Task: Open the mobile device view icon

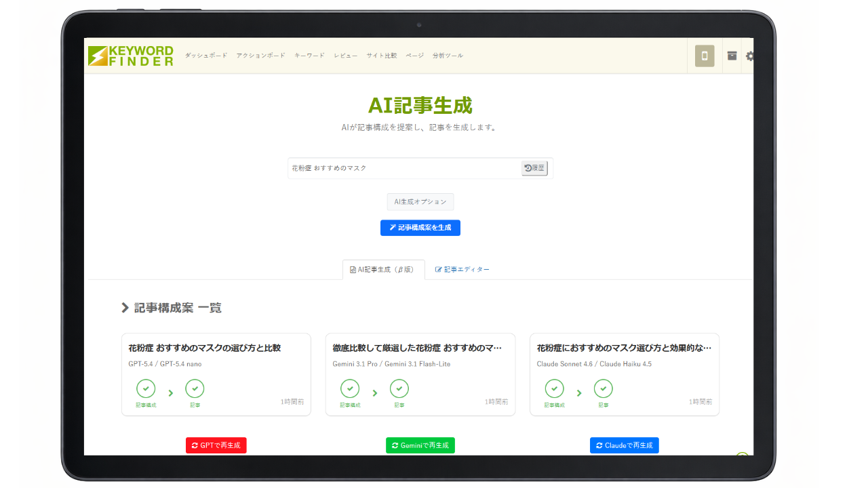Action: click(x=705, y=56)
